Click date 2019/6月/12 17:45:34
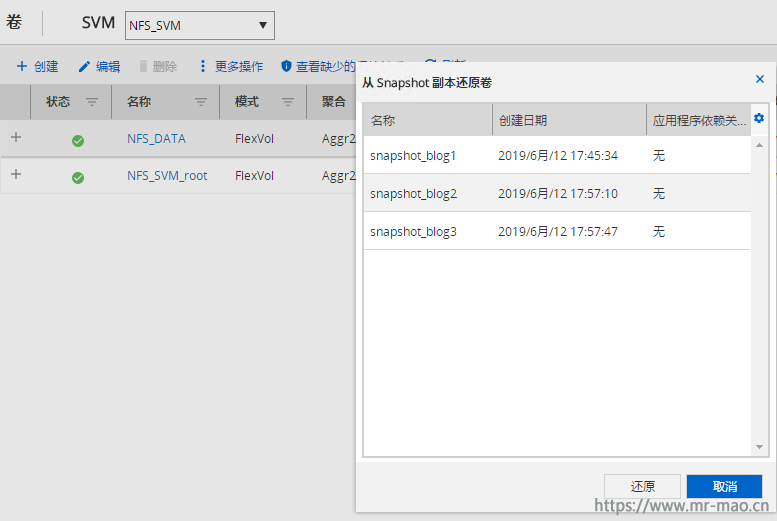 [x=558, y=156]
